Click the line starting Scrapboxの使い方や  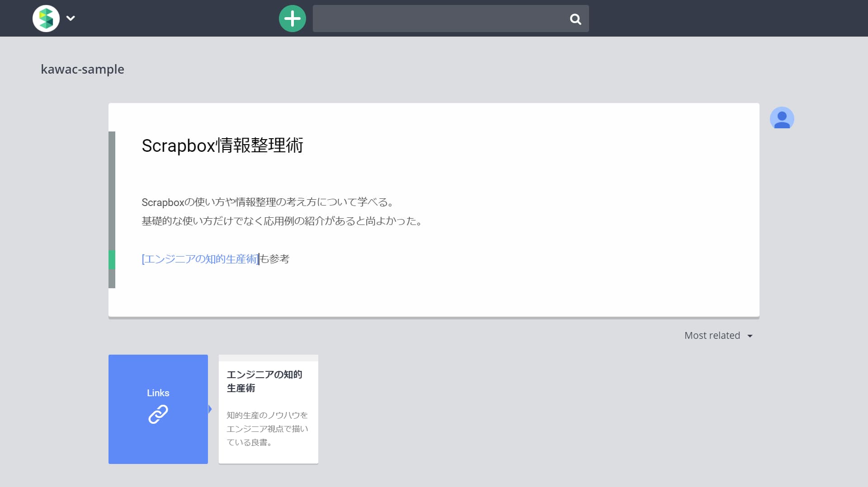[269, 202]
